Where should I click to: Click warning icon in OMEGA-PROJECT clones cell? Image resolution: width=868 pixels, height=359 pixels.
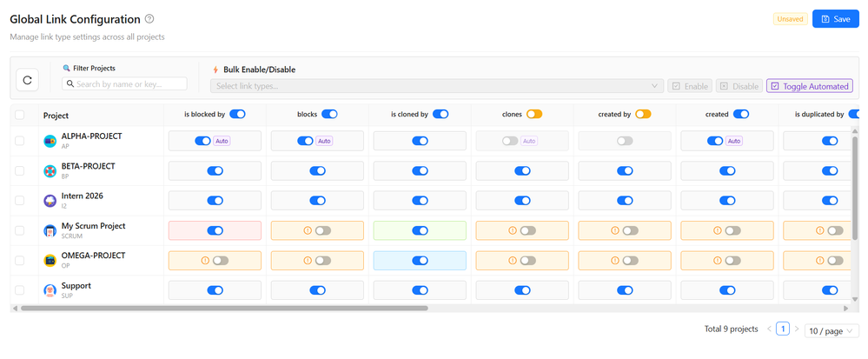click(513, 261)
